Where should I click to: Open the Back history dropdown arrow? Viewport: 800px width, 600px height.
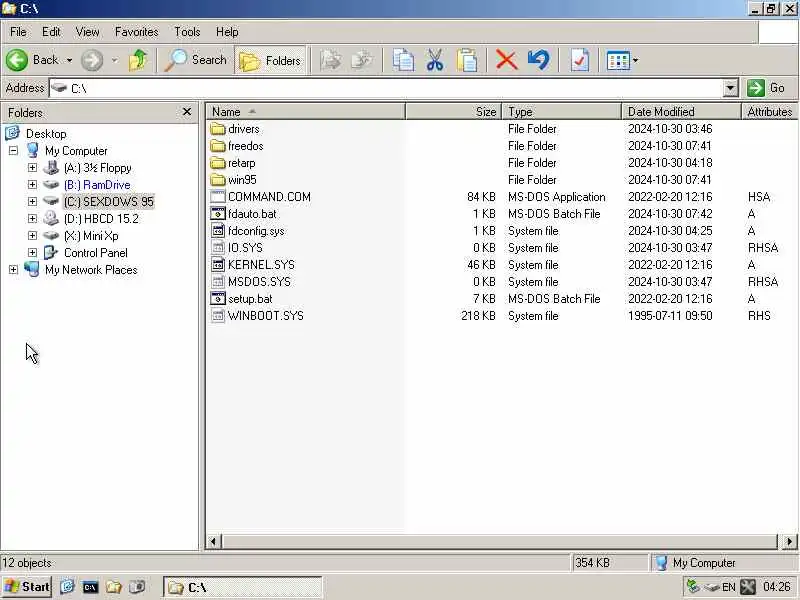coord(69,61)
